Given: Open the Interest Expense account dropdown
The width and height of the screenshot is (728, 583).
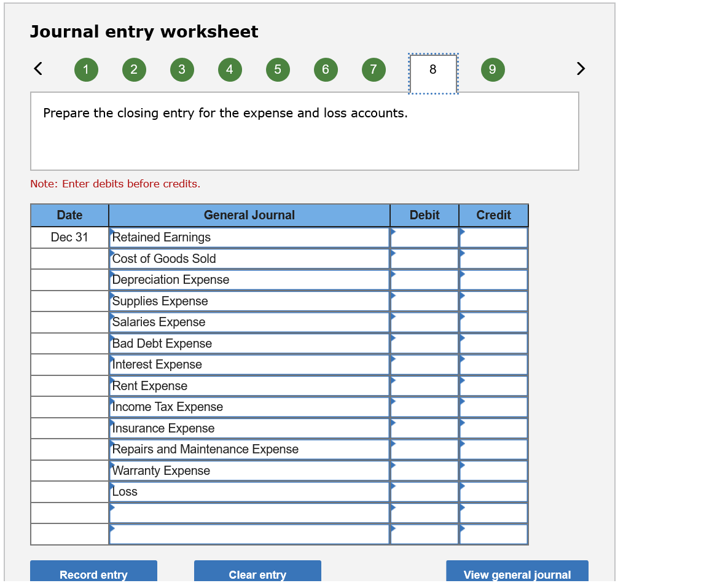Looking at the screenshot, I should 249,364.
